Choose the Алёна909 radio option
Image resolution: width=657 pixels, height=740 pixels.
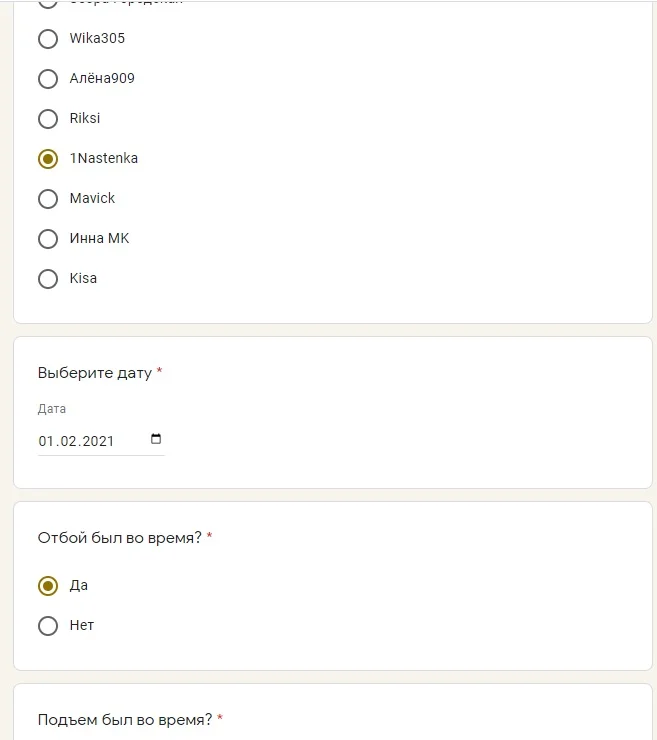pyautogui.click(x=48, y=79)
